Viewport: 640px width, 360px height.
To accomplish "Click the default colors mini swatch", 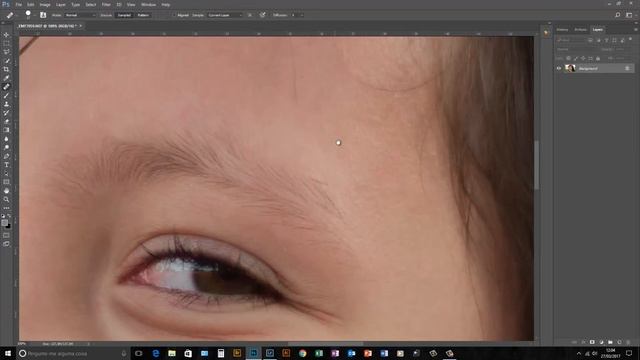I will [x=3, y=216].
